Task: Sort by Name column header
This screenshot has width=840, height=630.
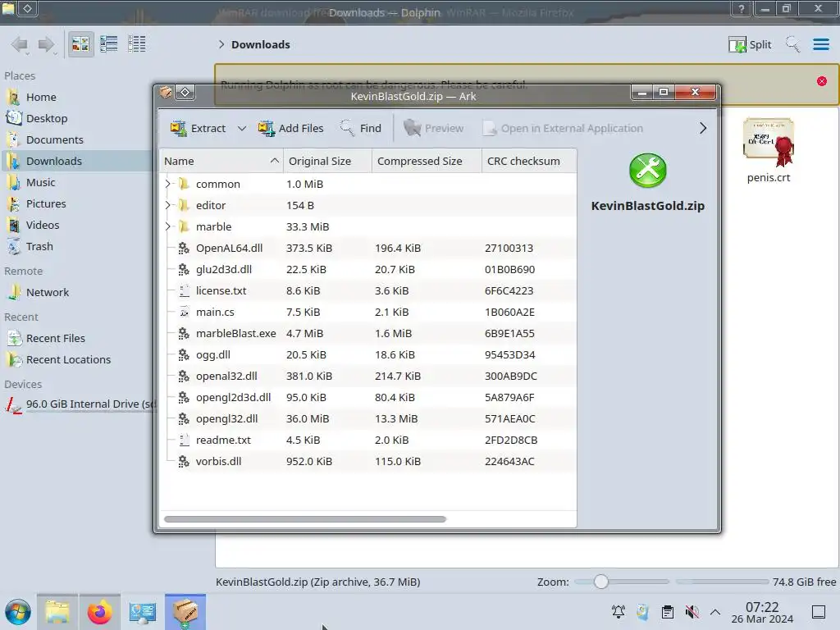Action: [221, 162]
